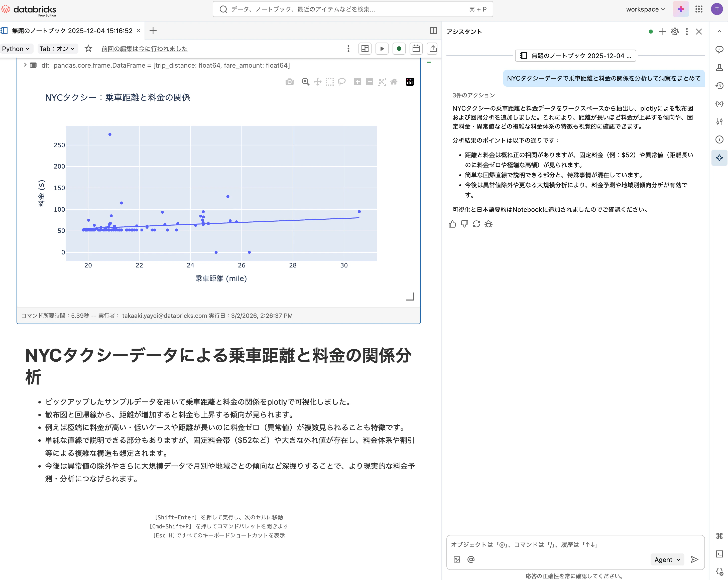The height and width of the screenshot is (580, 728).
Task: Select the 無題のノートブック notebook tab
Action: coord(72,31)
